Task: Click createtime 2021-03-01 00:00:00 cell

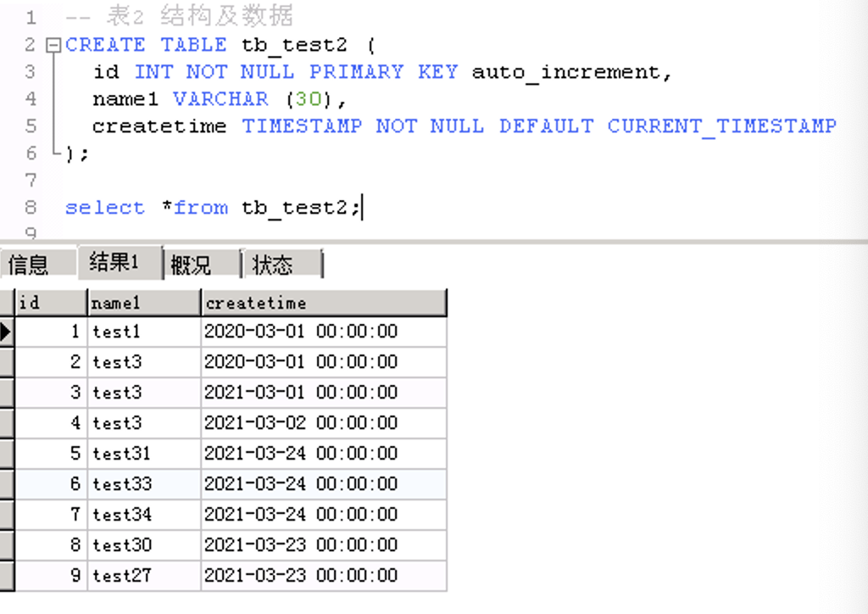Action: (x=324, y=393)
